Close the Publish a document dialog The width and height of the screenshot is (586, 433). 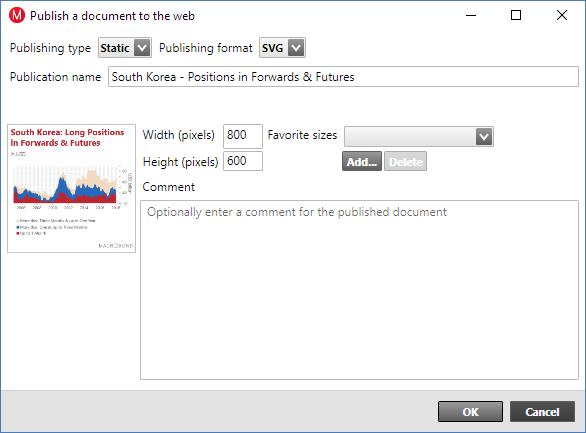click(562, 15)
